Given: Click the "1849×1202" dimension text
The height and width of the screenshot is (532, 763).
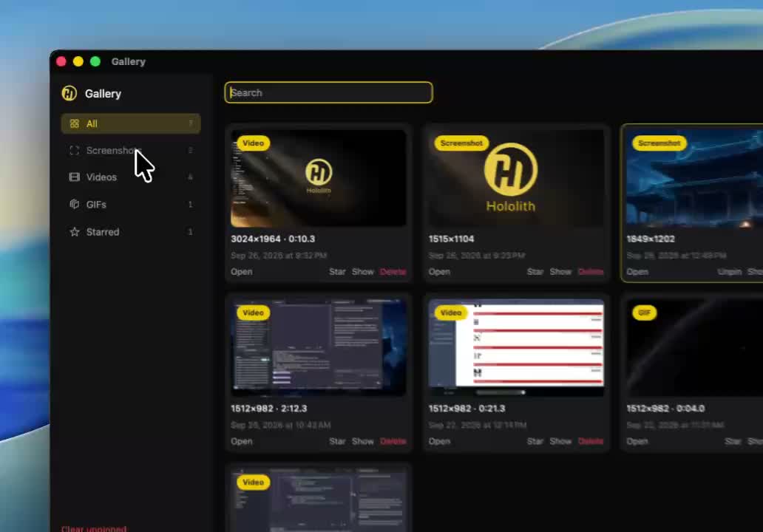Looking at the screenshot, I should 651,239.
